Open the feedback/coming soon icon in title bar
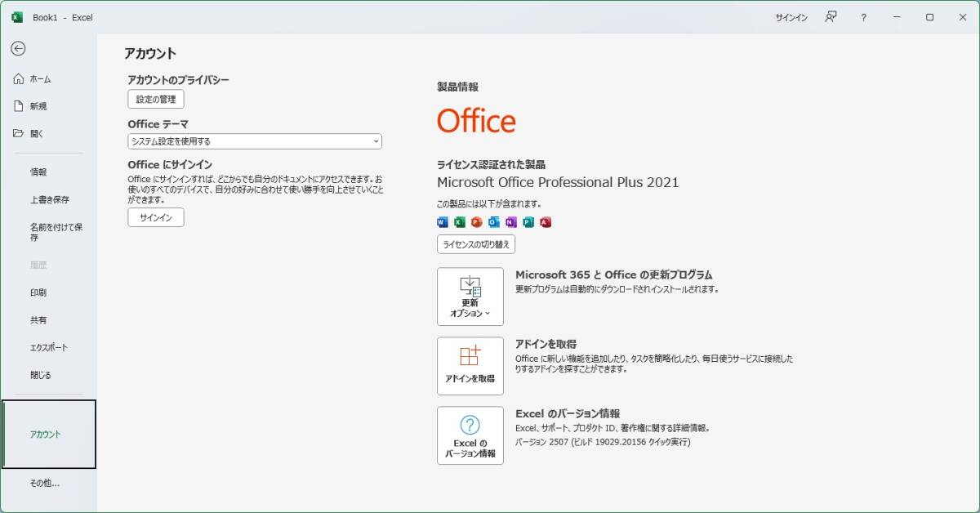Viewport: 980px width, 513px height. [831, 17]
